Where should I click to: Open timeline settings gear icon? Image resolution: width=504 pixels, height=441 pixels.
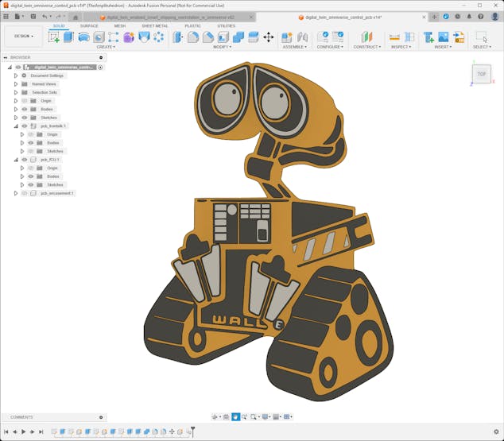(496, 431)
